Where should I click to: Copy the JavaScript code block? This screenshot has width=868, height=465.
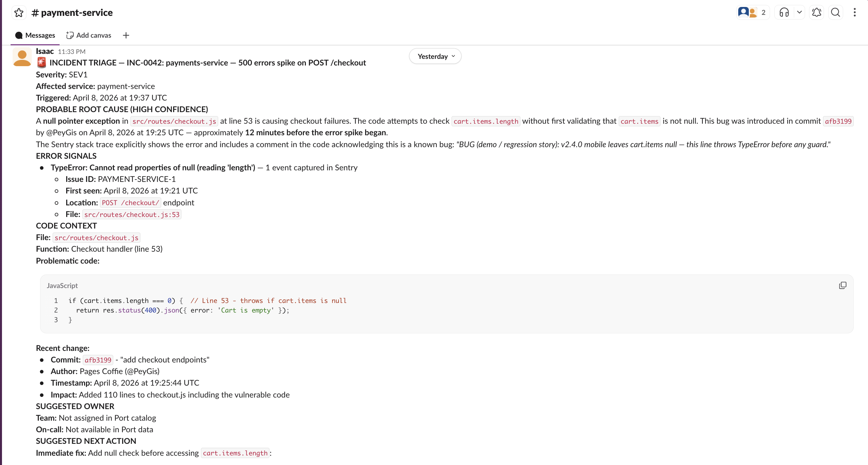coord(843,285)
